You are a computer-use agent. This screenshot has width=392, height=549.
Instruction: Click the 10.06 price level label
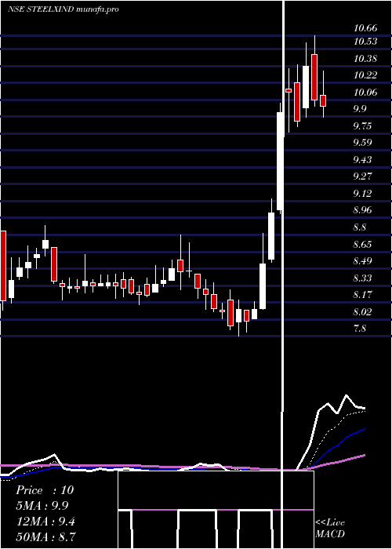365,92
